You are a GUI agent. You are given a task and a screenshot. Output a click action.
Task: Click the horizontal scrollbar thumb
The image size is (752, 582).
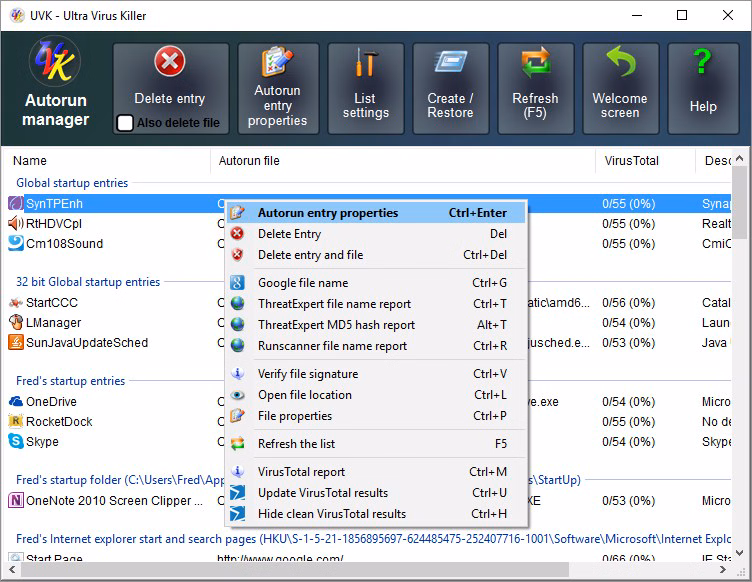294,570
